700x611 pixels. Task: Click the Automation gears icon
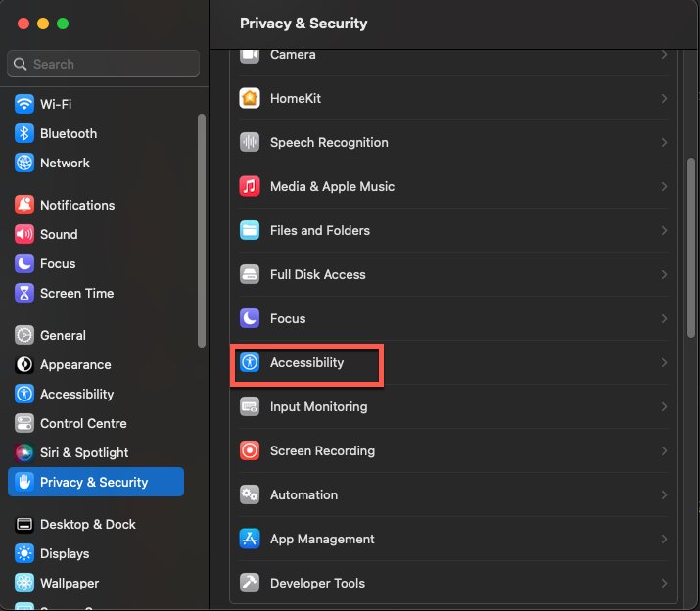[250, 494]
